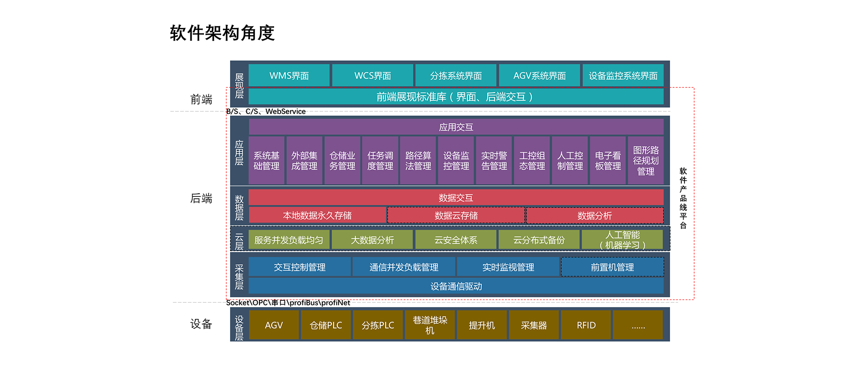The height and width of the screenshot is (374, 868).
Task: Select the 云层 layer label
Action: (239, 242)
